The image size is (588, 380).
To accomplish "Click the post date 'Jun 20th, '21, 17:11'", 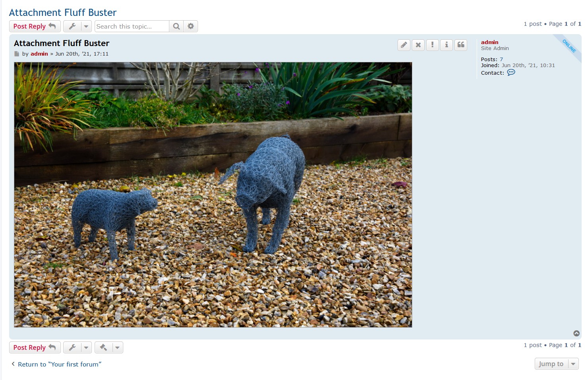I will [82, 54].
